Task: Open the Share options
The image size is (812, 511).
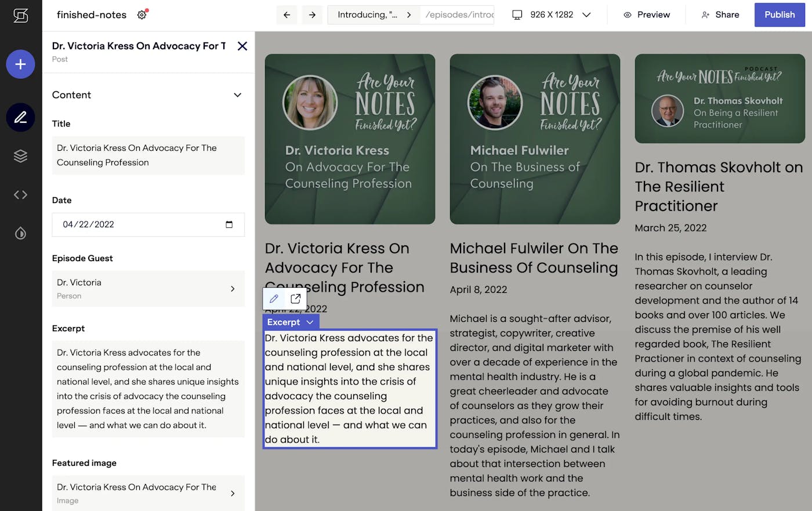Action: [720, 15]
